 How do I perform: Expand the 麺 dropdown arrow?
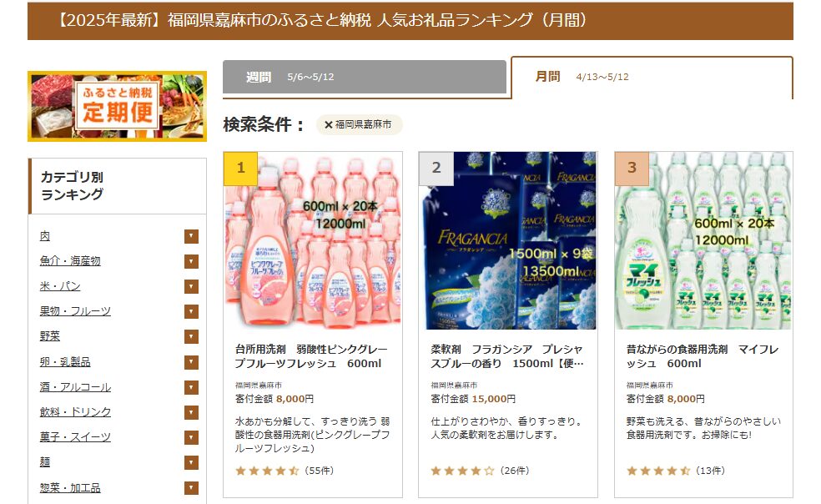pyautogui.click(x=191, y=462)
